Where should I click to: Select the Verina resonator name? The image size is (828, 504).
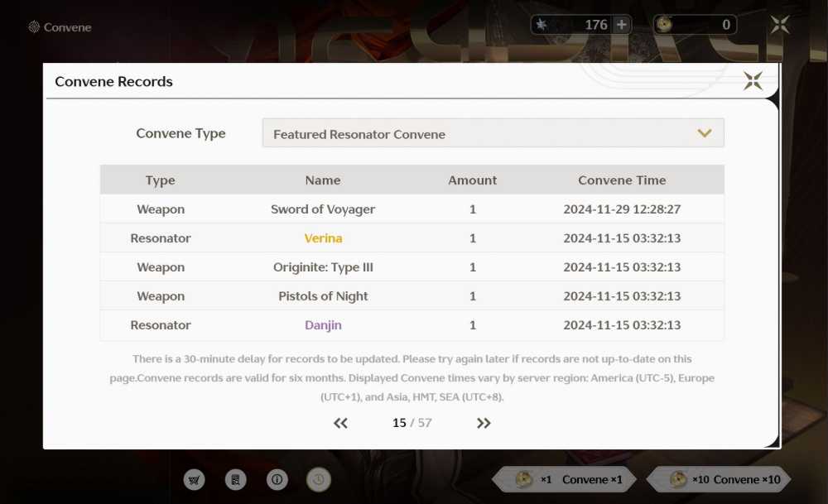(323, 238)
